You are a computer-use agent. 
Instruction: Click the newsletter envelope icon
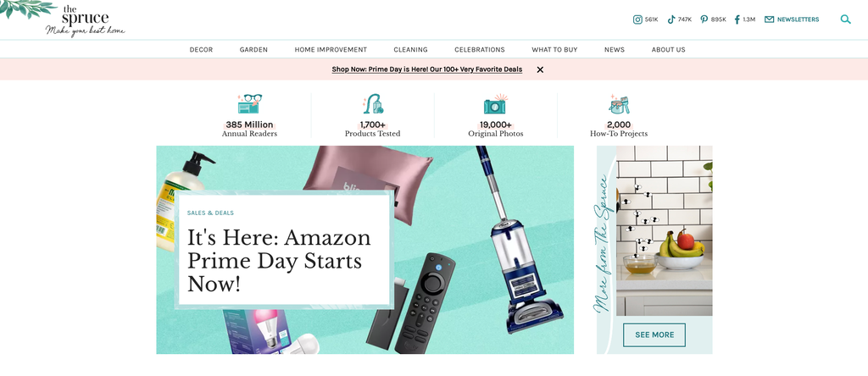(x=769, y=19)
